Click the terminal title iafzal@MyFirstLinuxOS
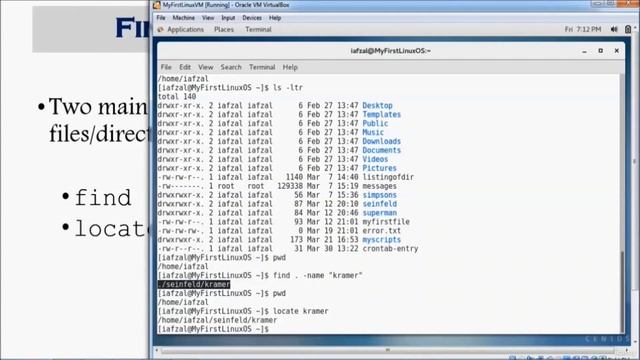Viewport: 640px width, 360px height. point(391,51)
